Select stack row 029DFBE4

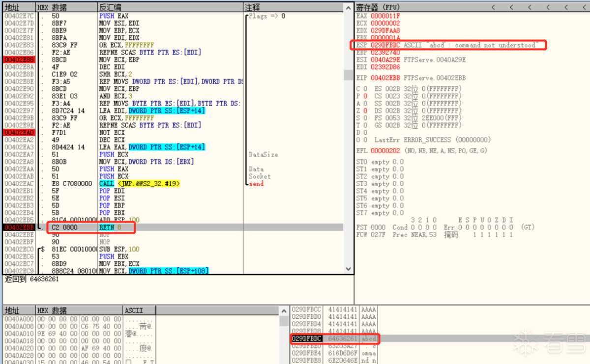pos(334,353)
